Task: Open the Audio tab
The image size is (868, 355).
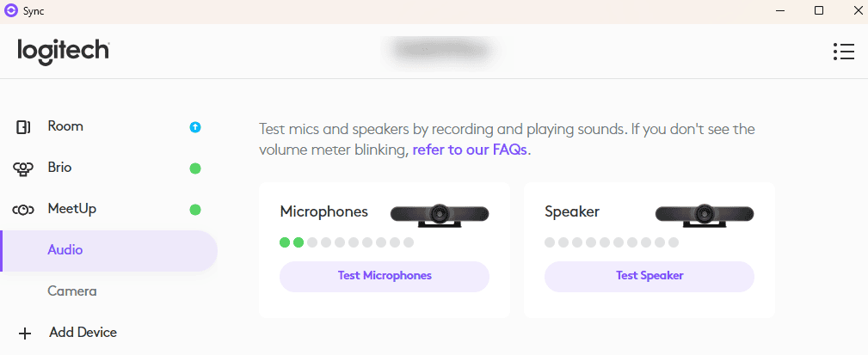Action: point(65,250)
